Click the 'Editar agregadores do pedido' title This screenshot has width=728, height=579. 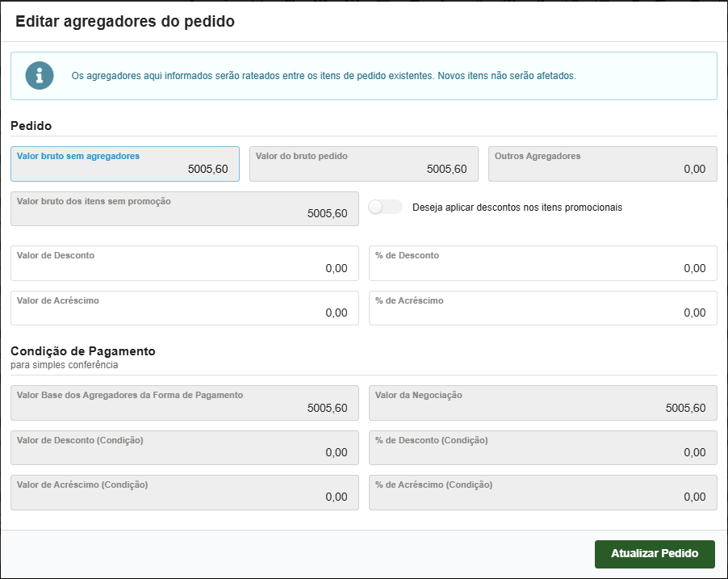(125, 22)
